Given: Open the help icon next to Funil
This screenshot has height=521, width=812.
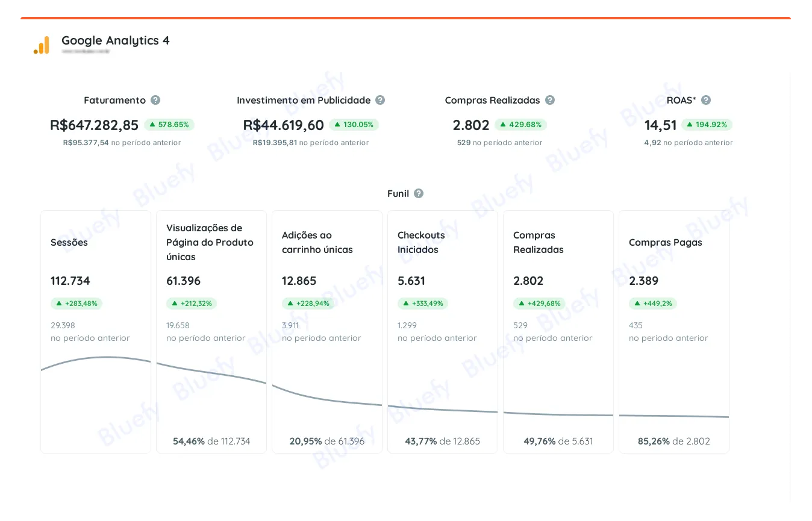Looking at the screenshot, I should click(419, 193).
